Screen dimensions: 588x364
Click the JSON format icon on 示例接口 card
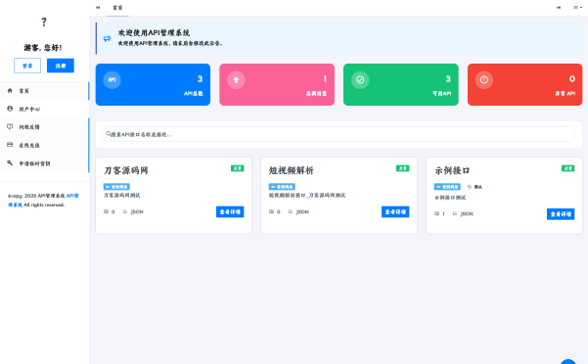point(455,213)
